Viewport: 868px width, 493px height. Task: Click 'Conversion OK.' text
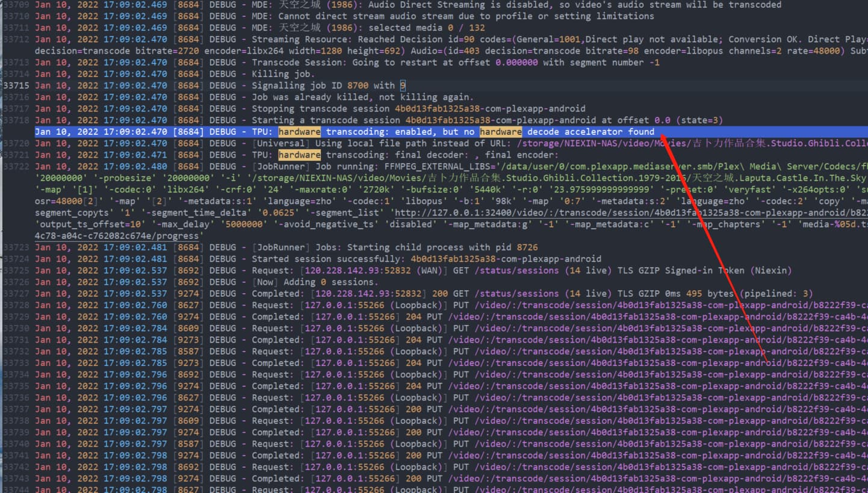pos(766,39)
